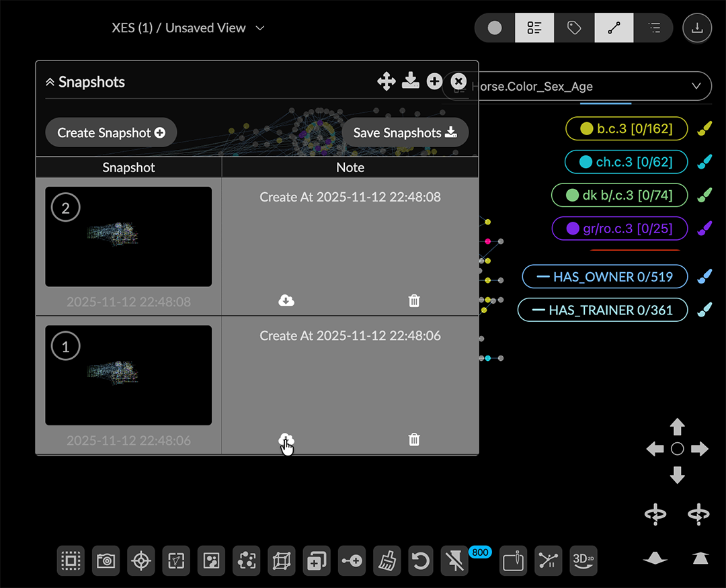
Task: Expand the XES (1) / Unsaved View menu
Action: tap(260, 28)
